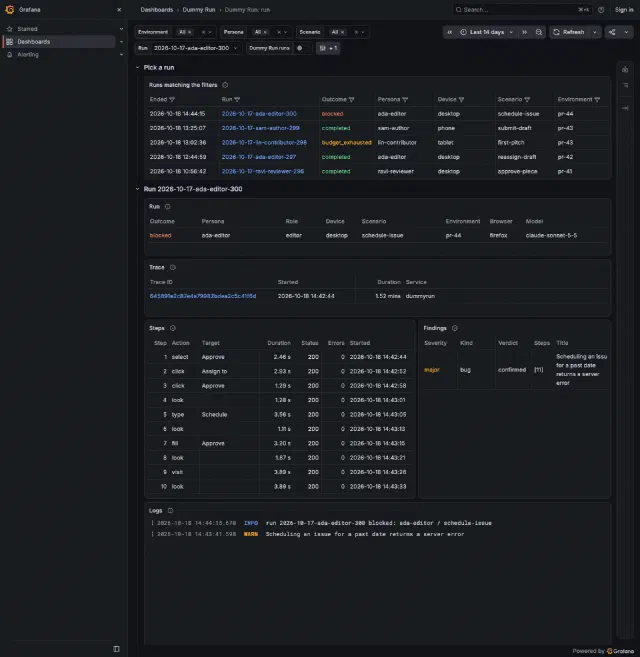Open the Run variable dropdown
Viewport: 640px width, 657px height.
point(196,48)
